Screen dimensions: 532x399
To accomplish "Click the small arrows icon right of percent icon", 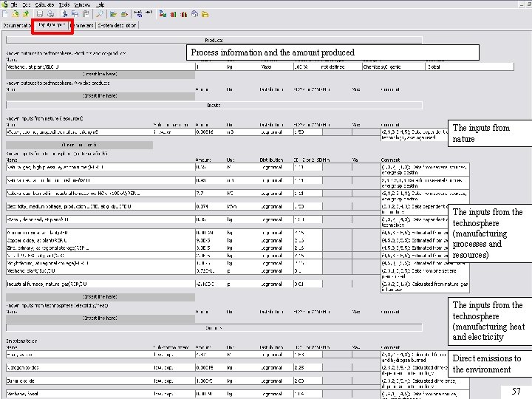I will point(149,13).
